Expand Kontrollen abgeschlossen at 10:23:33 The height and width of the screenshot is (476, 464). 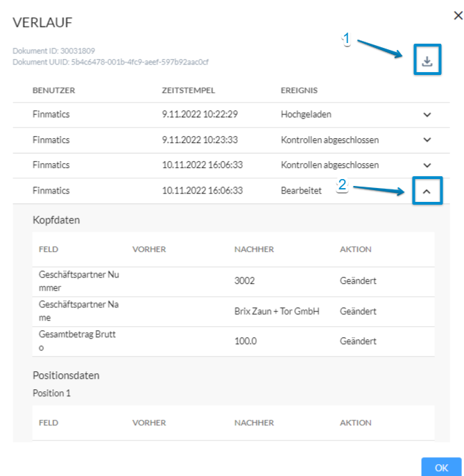point(427,140)
